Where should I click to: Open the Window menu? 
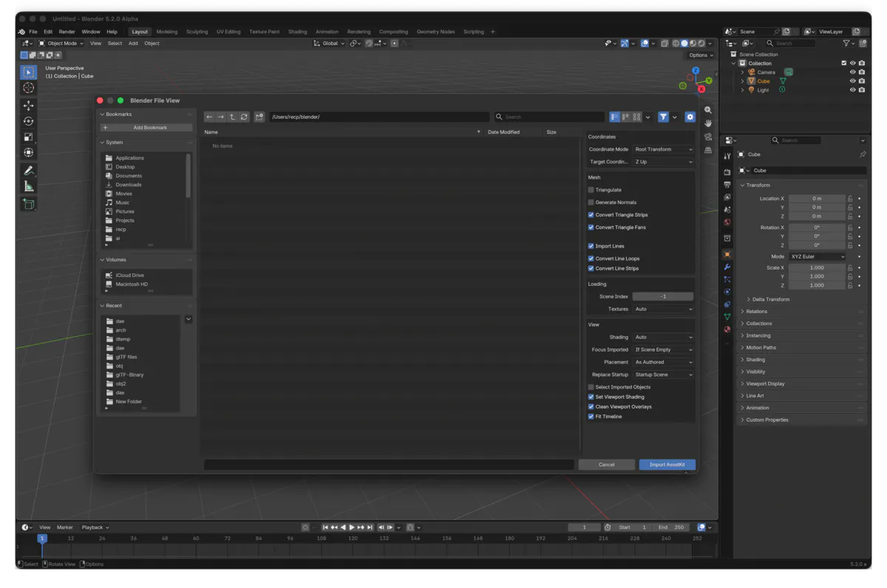coord(91,32)
